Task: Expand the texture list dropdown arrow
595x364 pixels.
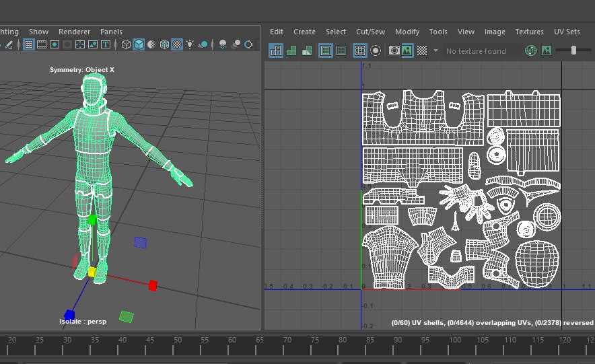Action: (x=436, y=50)
